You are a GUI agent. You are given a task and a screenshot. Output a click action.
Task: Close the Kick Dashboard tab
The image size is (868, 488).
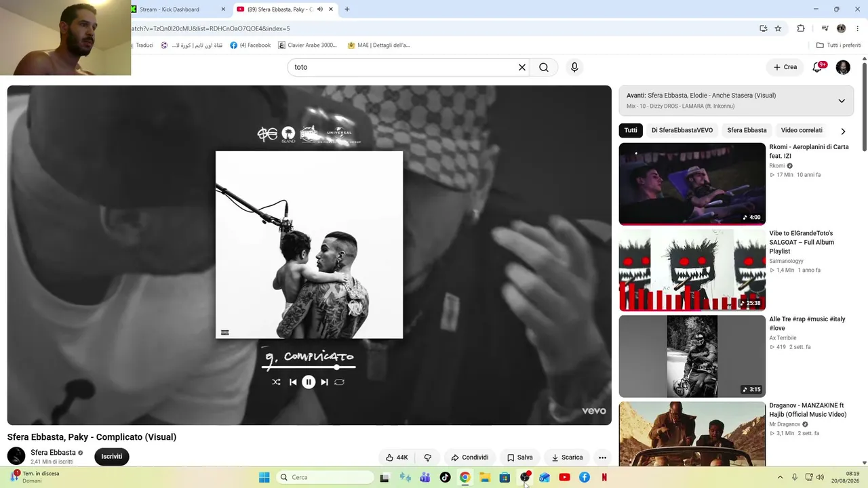[223, 9]
